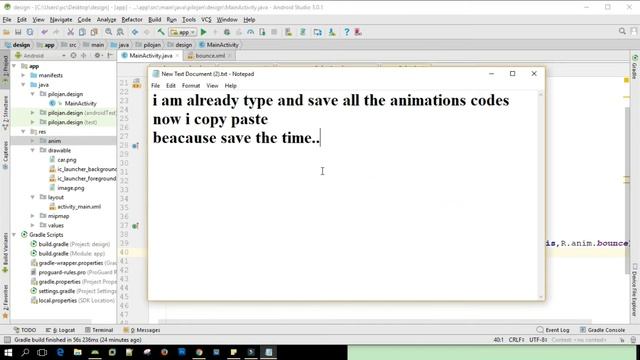This screenshot has height=360, width=640.
Task: Click the SDK Manager toolbar icon
Action: pos(332,32)
